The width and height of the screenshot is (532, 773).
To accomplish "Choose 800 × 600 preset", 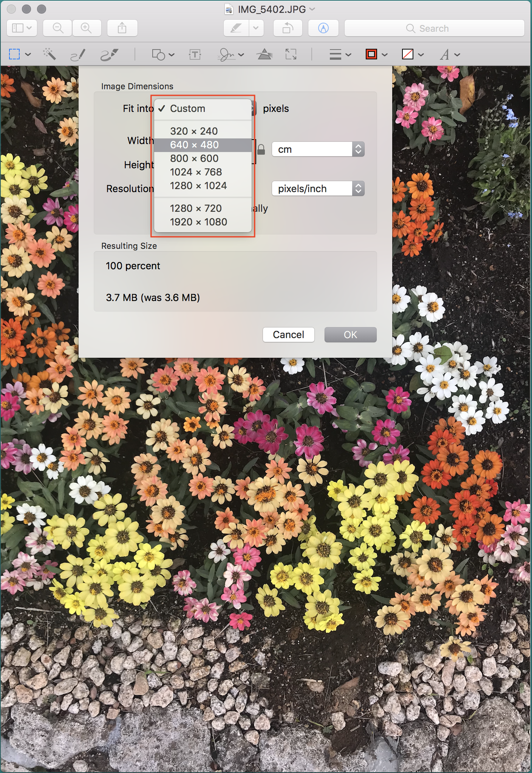I will tap(203, 158).
